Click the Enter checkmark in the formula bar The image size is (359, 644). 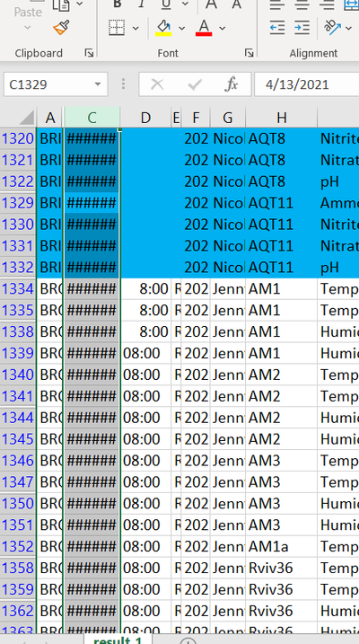coord(195,84)
